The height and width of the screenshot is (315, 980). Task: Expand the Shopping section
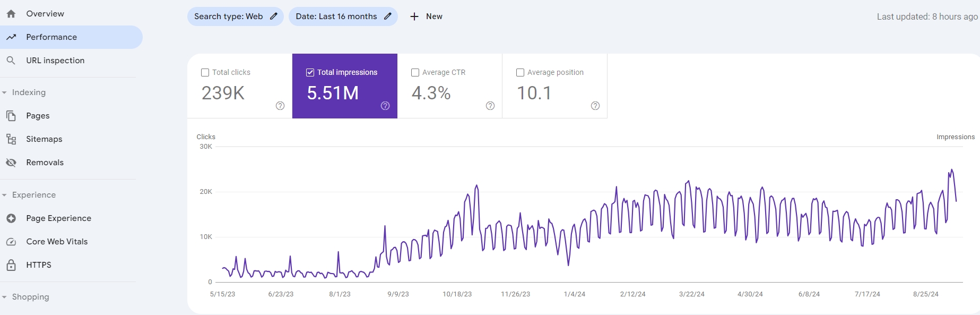(x=4, y=297)
